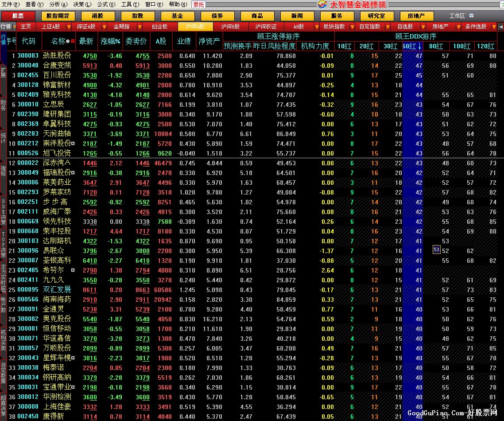Select the 双汇发展 stock row name
Image resolution: width=504 pixels, height=421 pixels.
pyautogui.click(x=57, y=290)
